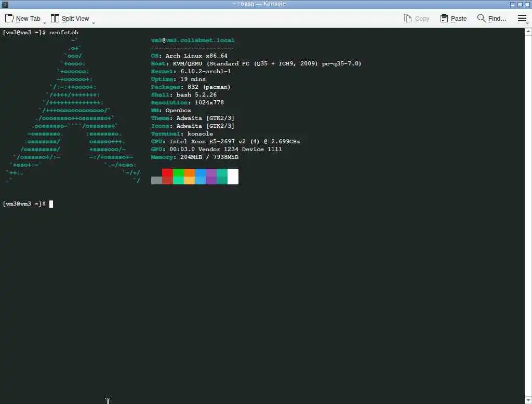Click the Paste clipboard icon
532x404 pixels.
coord(444,18)
